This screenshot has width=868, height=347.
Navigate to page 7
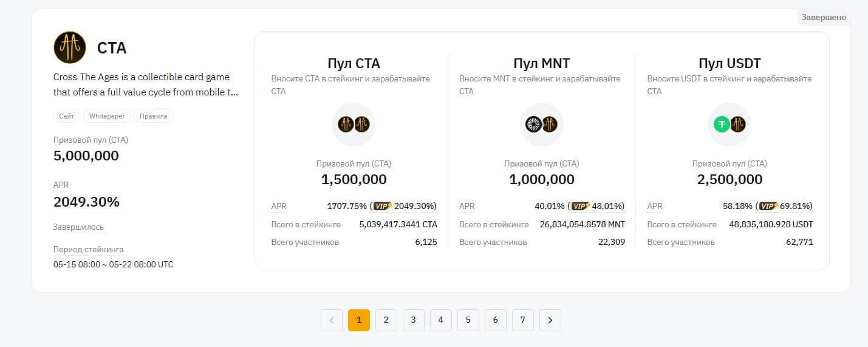(x=523, y=320)
